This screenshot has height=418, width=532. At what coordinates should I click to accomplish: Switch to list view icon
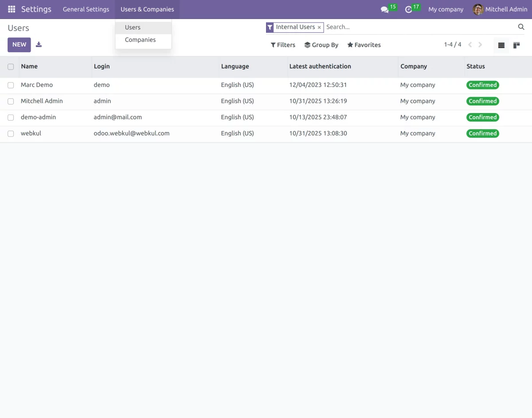coord(501,45)
